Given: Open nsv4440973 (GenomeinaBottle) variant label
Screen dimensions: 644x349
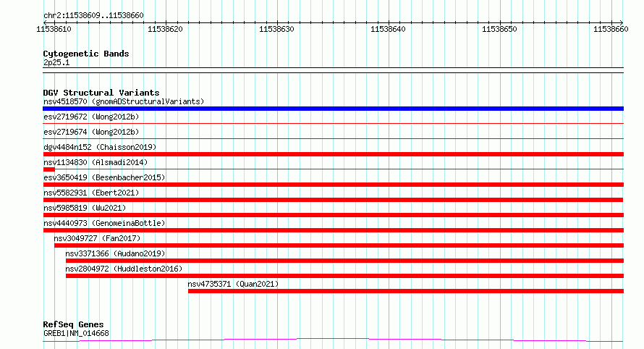Looking at the screenshot, I should click(104, 223).
